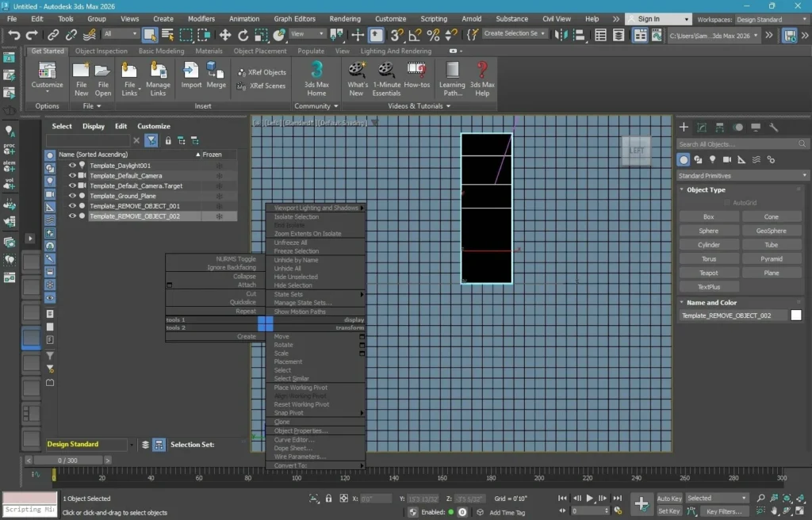Open the Modifiers menu

[201, 19]
